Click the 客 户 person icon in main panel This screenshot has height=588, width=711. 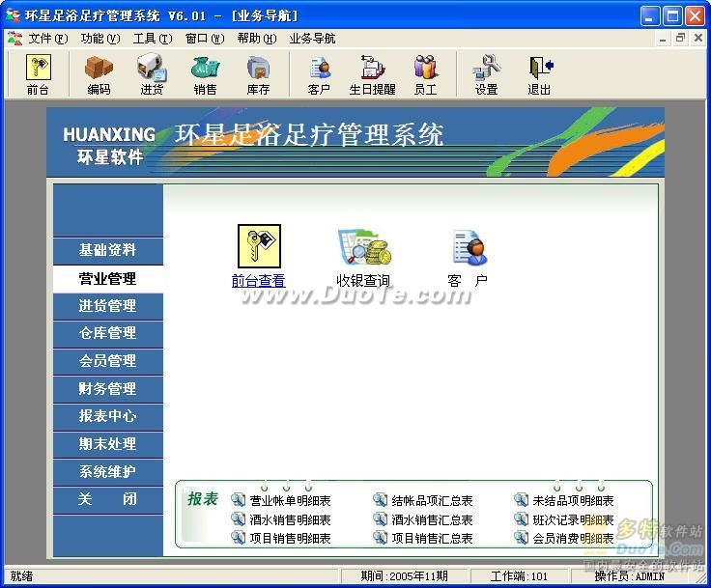(x=469, y=247)
